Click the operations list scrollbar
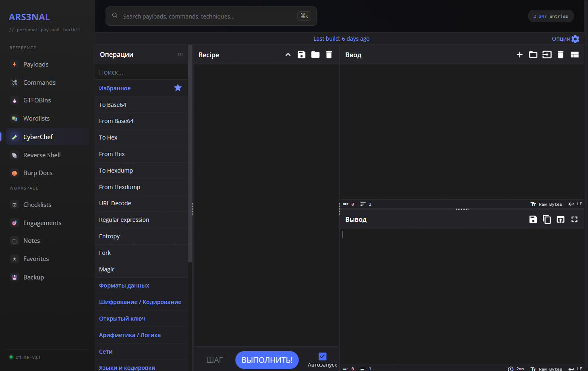 click(190, 153)
